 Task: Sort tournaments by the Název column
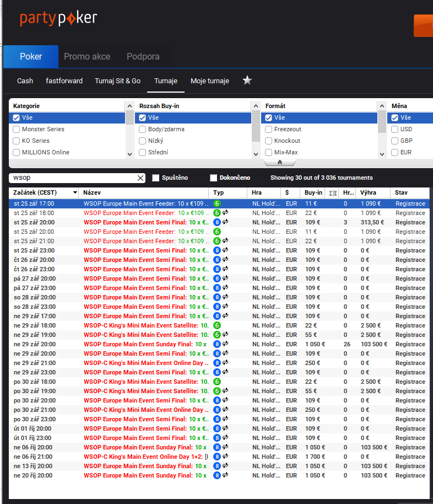click(x=144, y=192)
